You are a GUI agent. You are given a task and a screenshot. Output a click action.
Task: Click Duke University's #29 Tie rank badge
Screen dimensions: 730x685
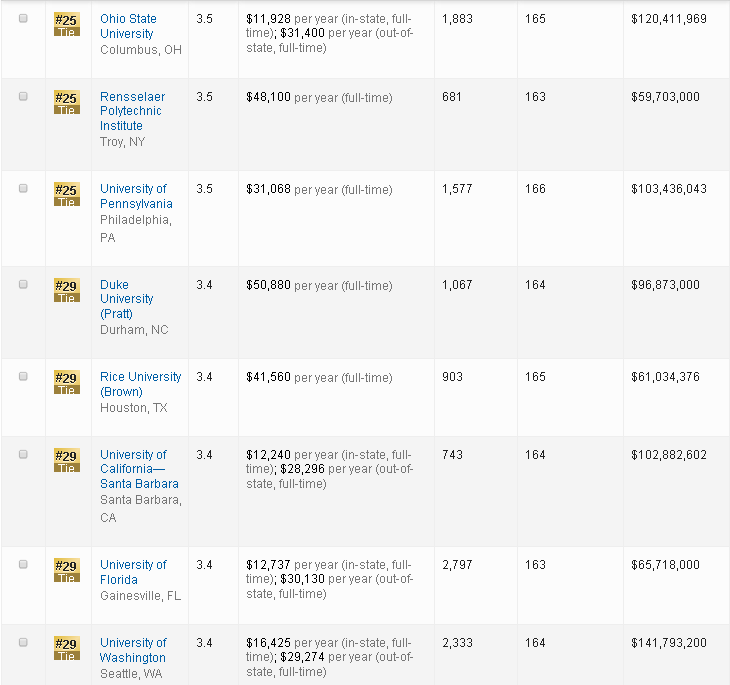(x=66, y=291)
